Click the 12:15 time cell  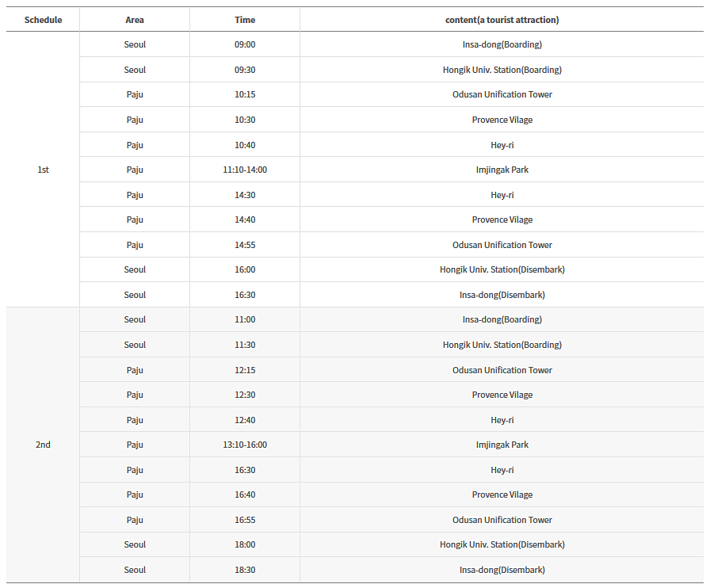245,370
